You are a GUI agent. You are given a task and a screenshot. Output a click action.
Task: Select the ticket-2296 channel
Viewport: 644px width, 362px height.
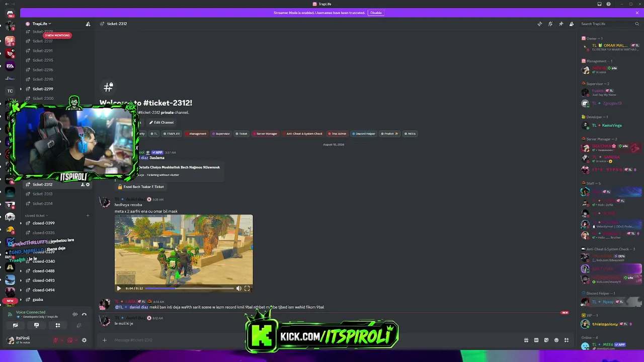[x=57, y=70]
